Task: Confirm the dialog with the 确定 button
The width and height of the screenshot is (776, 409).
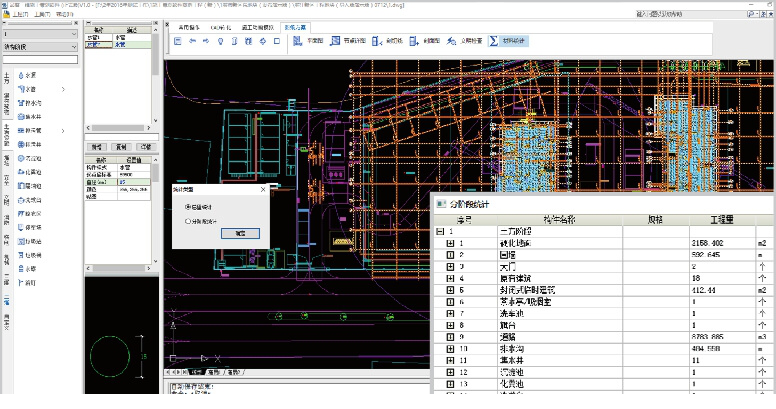Action: 240,233
